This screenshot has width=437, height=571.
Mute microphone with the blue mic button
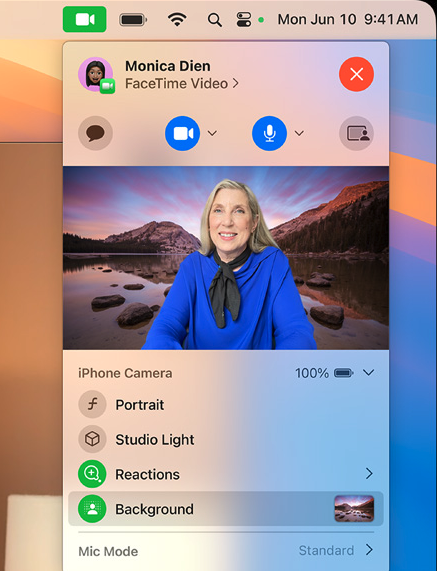[269, 133]
